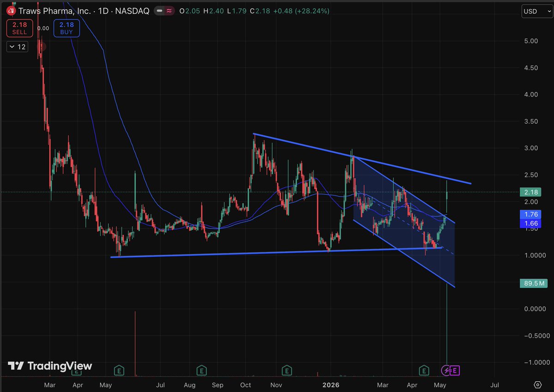Click the gray dash status pill icon

[x=159, y=11]
